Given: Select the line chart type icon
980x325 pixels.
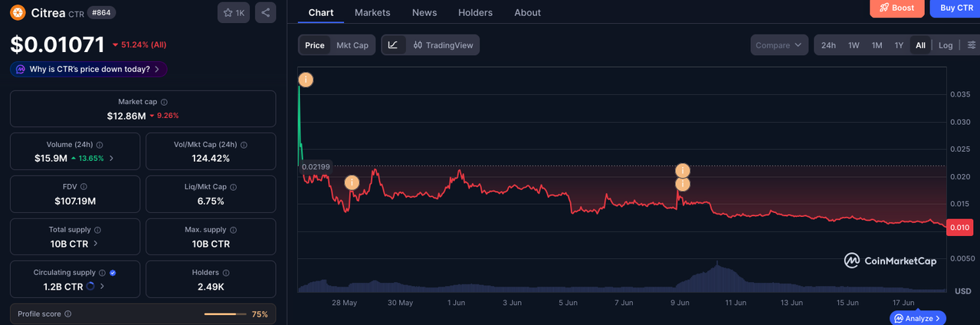Looking at the screenshot, I should [393, 45].
